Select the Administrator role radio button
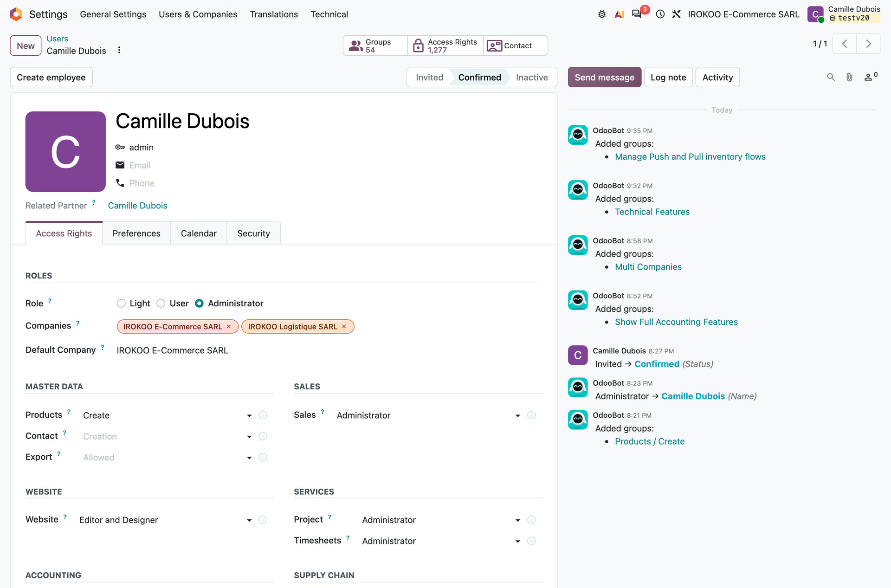891x588 pixels. pos(199,303)
